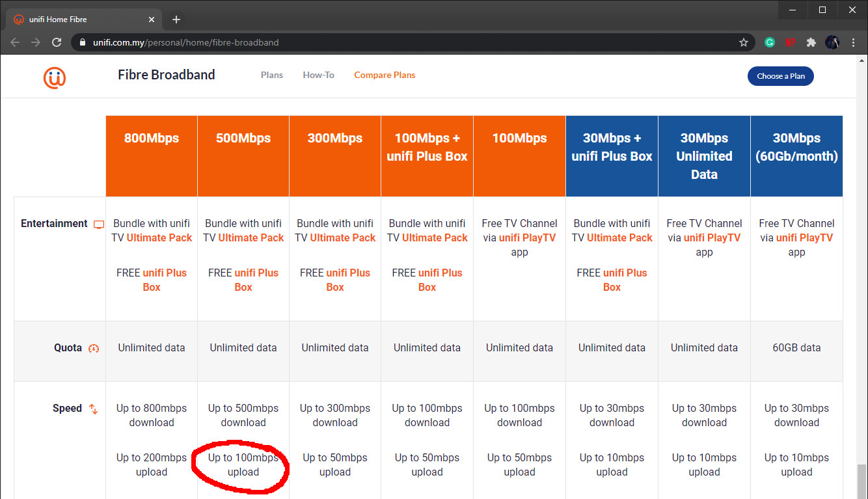This screenshot has height=499, width=868.
Task: Click the Entertainment TV icon
Action: click(x=99, y=224)
